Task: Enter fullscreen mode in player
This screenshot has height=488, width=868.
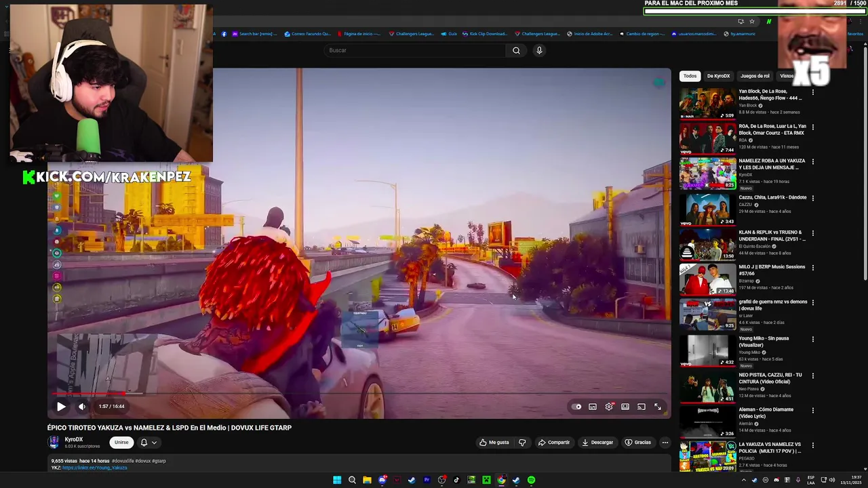Action: click(x=658, y=407)
